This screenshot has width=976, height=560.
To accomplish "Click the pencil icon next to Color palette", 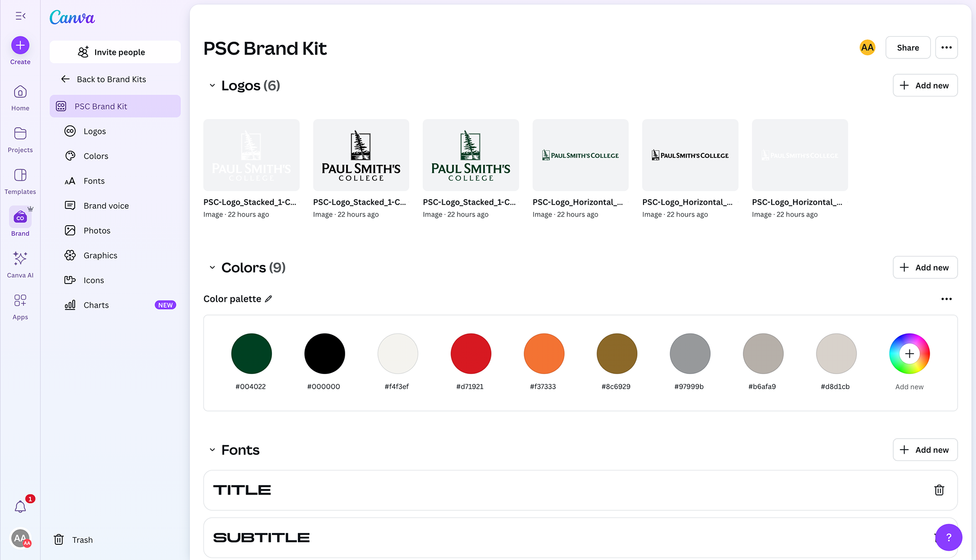I will click(268, 299).
